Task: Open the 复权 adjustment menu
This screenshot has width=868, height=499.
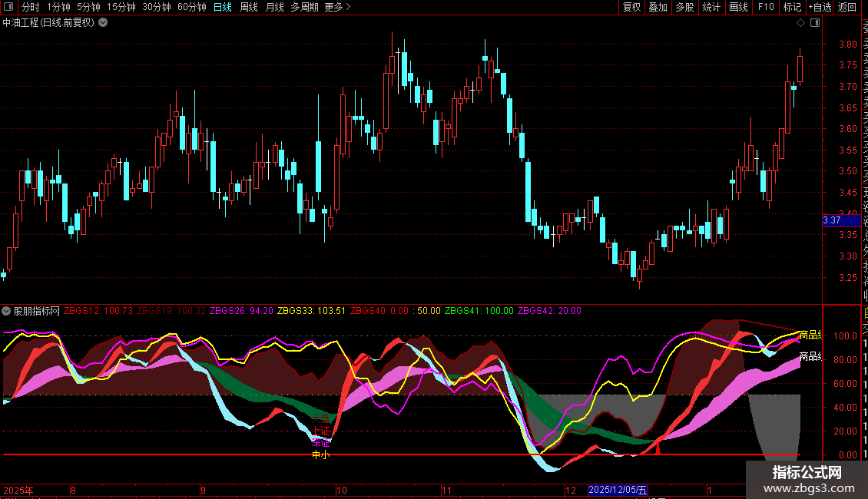Action: click(x=631, y=7)
